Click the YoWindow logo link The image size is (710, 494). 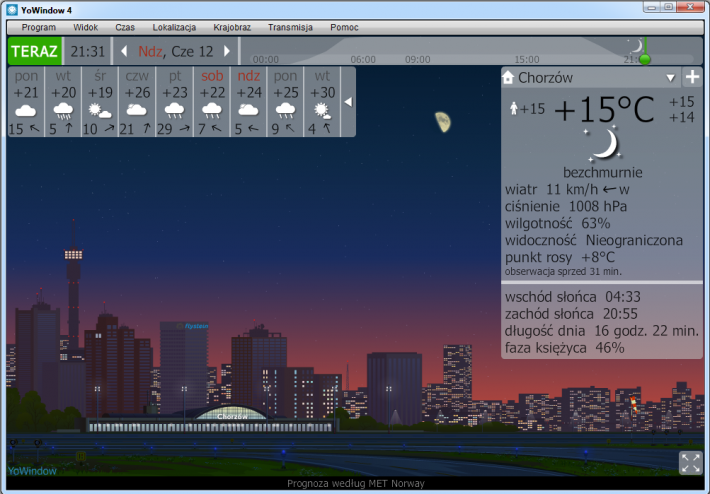click(32, 471)
